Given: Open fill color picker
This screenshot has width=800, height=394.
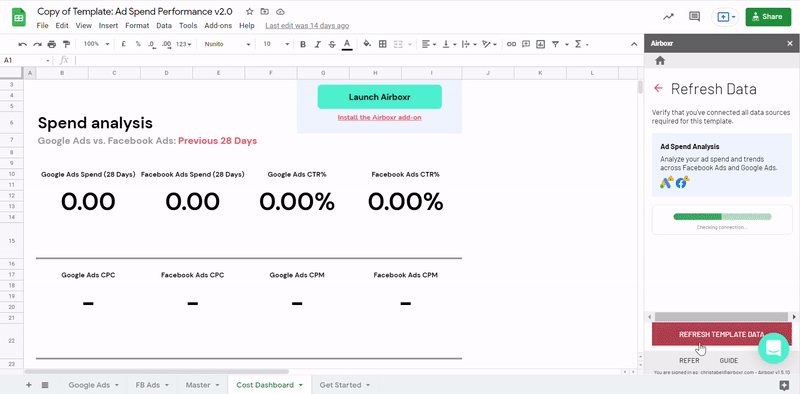Looking at the screenshot, I should click(367, 44).
